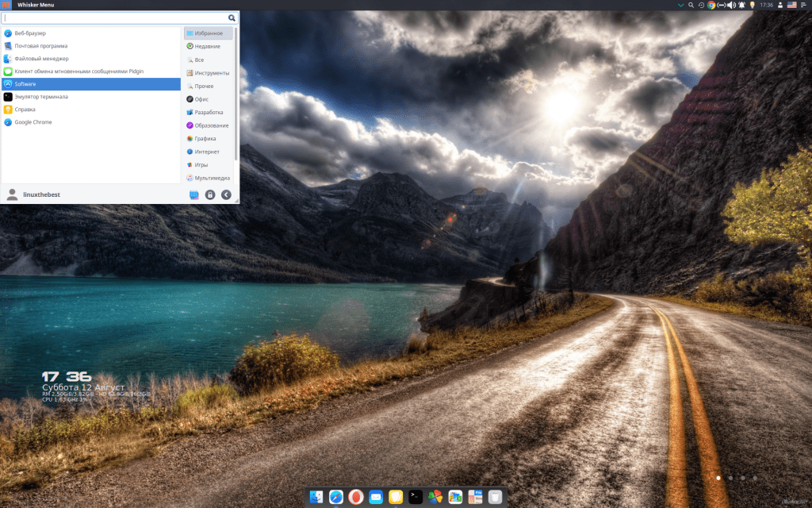This screenshot has width=812, height=508.
Task: Open the user account icon in the panel
Action: 780,5
